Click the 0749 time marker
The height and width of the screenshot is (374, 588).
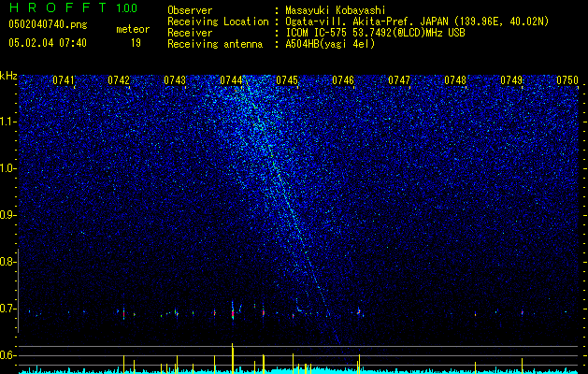click(x=511, y=80)
